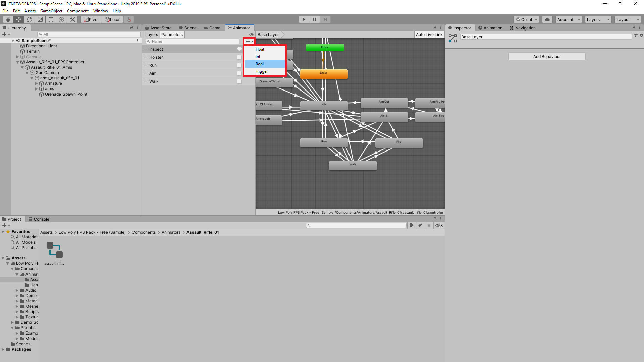The image size is (644, 362).
Task: Open the Custom Editor Tools icon
Action: coord(72,19)
